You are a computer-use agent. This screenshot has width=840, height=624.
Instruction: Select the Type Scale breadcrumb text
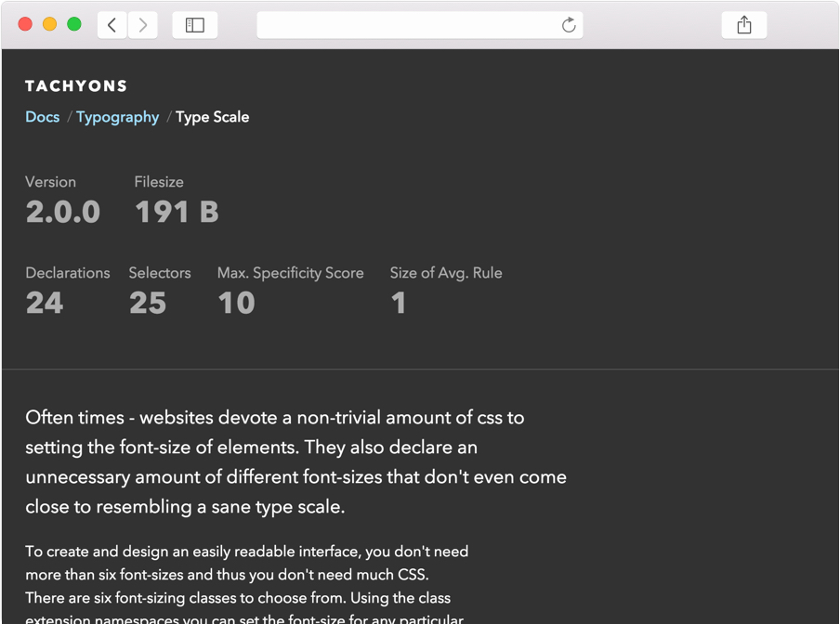tap(212, 117)
